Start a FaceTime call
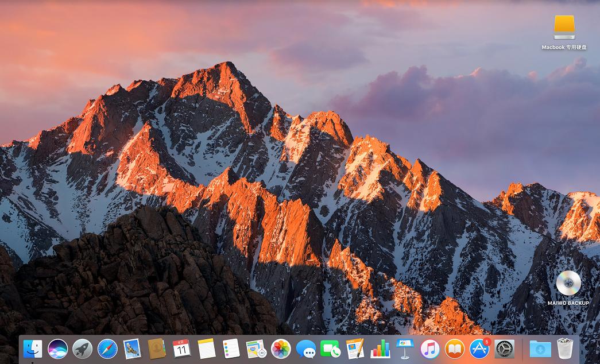This screenshot has height=364, width=600. [330, 348]
